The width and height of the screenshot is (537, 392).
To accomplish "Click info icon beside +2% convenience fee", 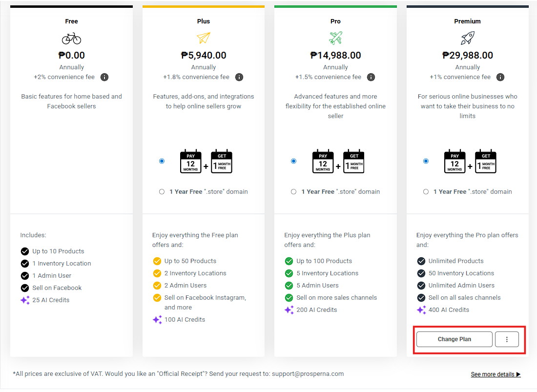I will pos(104,77).
